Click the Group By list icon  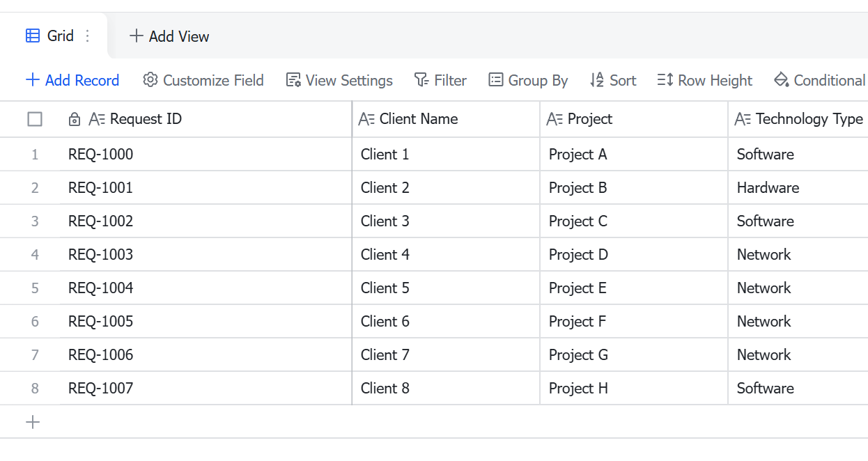point(495,80)
